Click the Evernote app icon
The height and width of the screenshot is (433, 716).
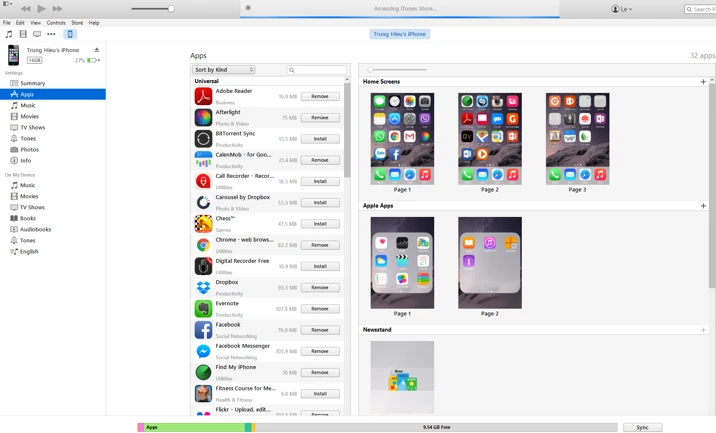pos(203,309)
